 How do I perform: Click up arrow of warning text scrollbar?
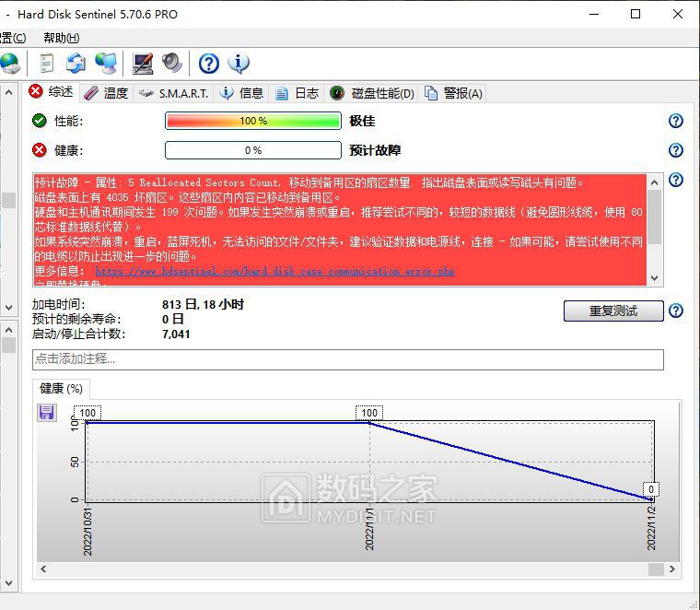655,182
